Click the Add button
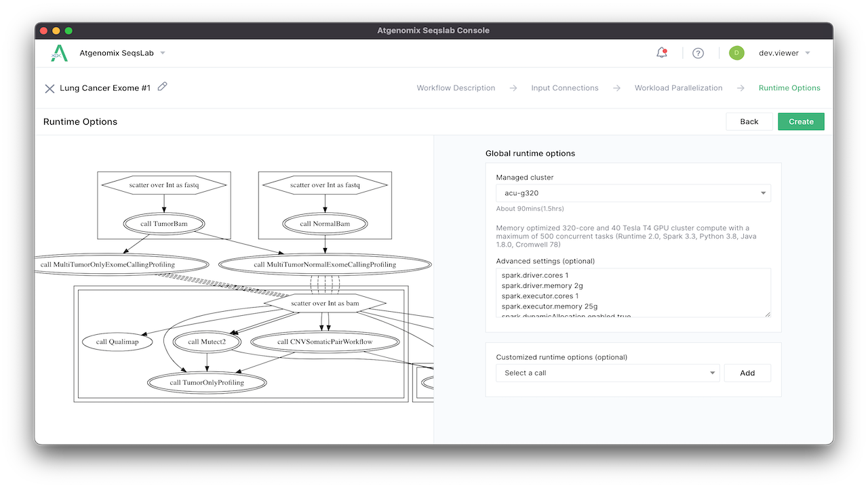 coord(747,373)
